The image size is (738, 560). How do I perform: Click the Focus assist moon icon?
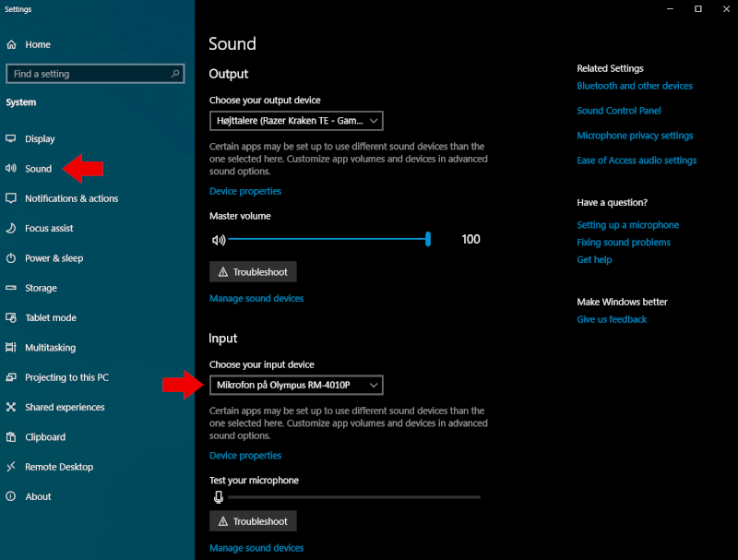[11, 228]
